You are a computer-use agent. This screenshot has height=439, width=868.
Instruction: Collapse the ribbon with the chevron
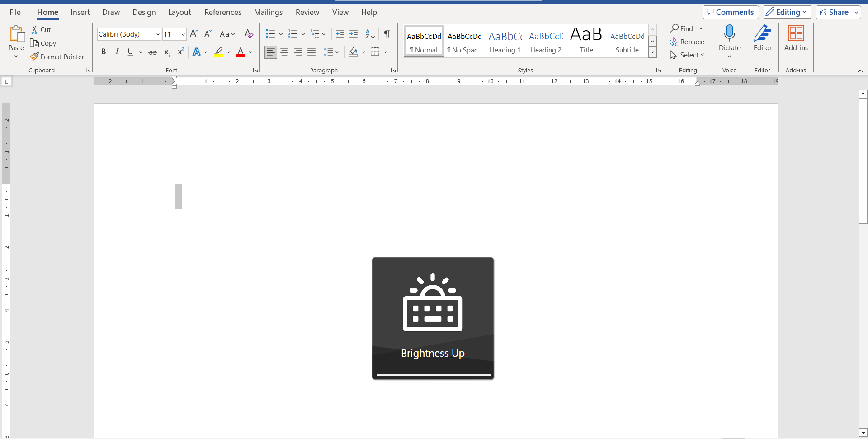coord(860,71)
